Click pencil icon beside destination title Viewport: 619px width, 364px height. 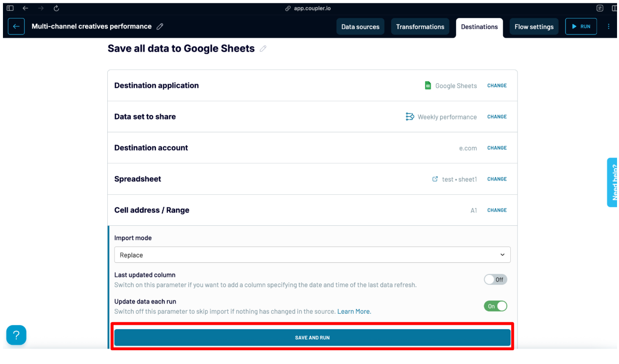click(263, 49)
